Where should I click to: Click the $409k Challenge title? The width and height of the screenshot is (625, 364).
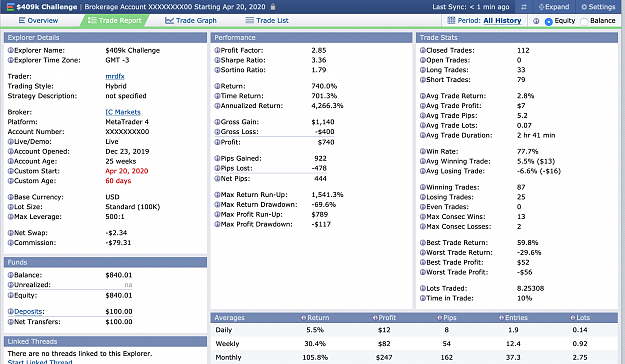point(47,7)
